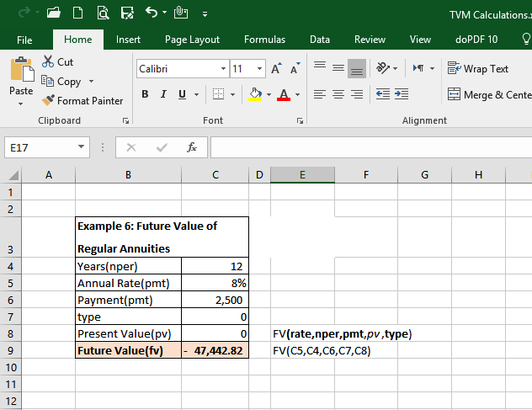This screenshot has width=532, height=410.
Task: Switch to the Review tab
Action: (x=370, y=40)
